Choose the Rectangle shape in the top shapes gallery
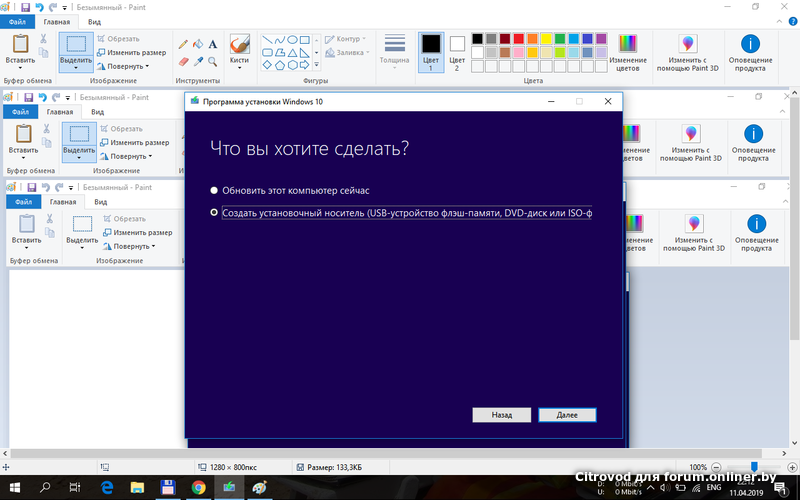Screen dimensions: 800x500 pos(305,40)
